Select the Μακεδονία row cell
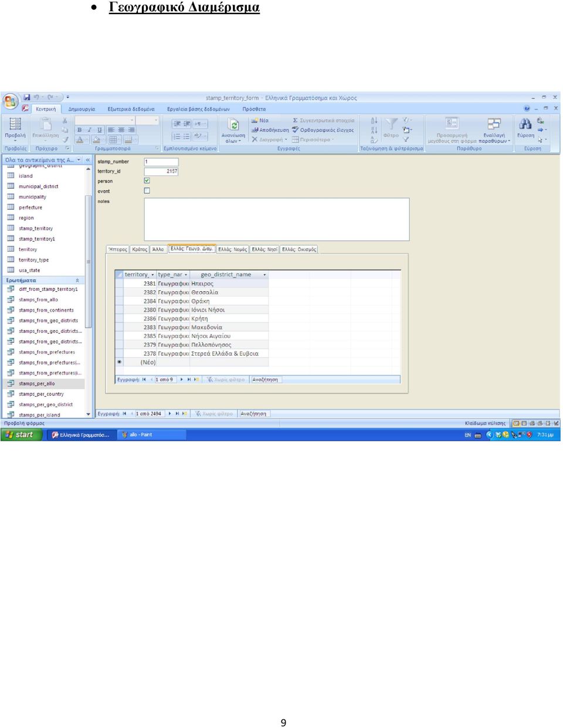This screenshot has width=563, height=728. point(229,327)
